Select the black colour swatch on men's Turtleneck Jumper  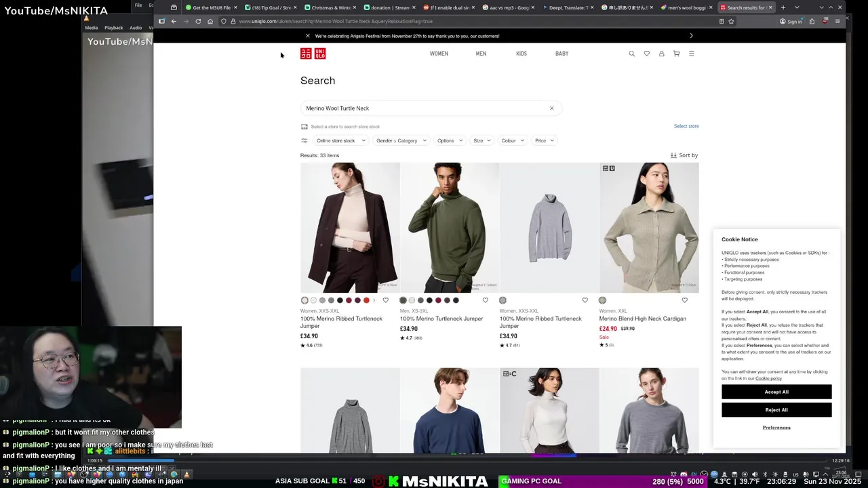click(x=429, y=300)
